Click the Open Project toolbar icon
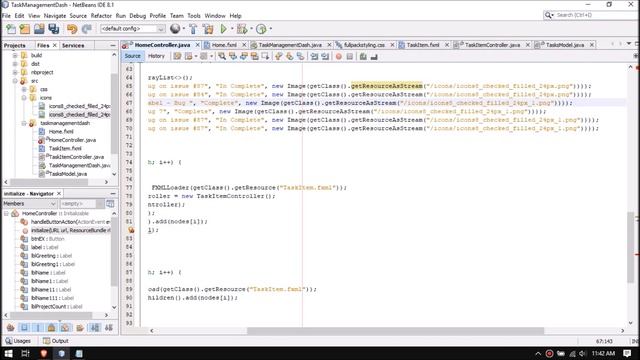 pyautogui.click(x=39, y=29)
